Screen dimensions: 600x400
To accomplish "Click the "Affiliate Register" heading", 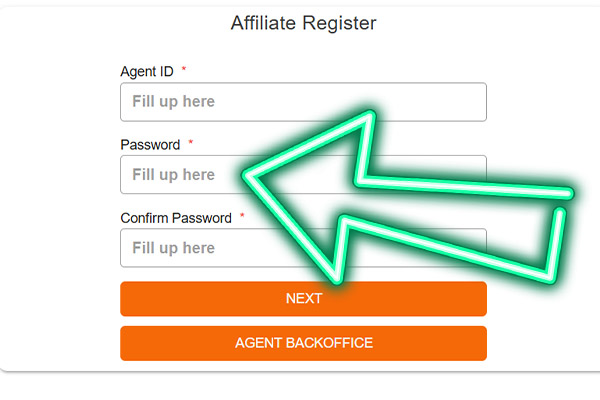I will tap(303, 23).
